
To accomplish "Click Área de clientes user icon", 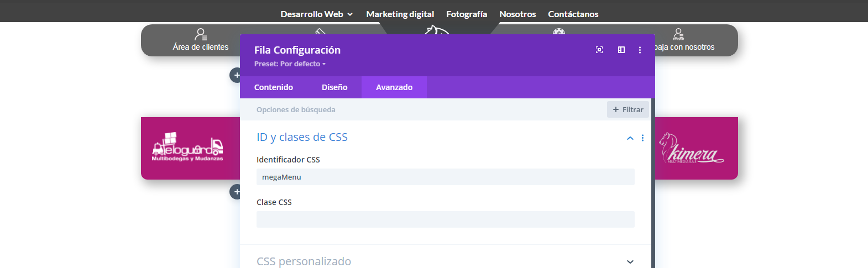I will 201,35.
